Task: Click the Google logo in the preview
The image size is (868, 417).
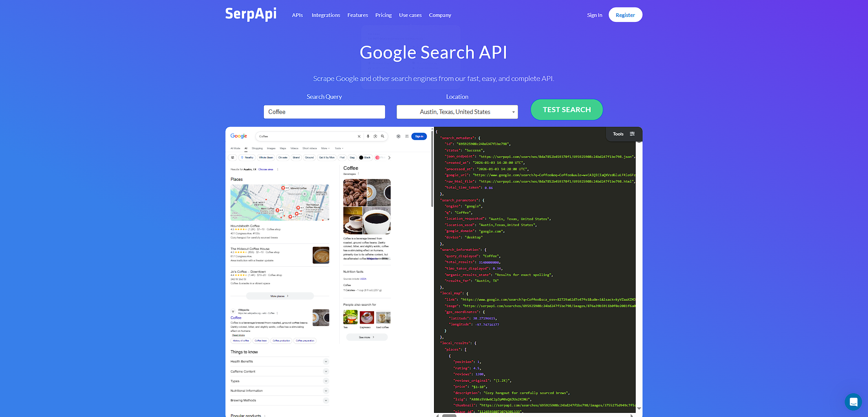Action: 239,136
